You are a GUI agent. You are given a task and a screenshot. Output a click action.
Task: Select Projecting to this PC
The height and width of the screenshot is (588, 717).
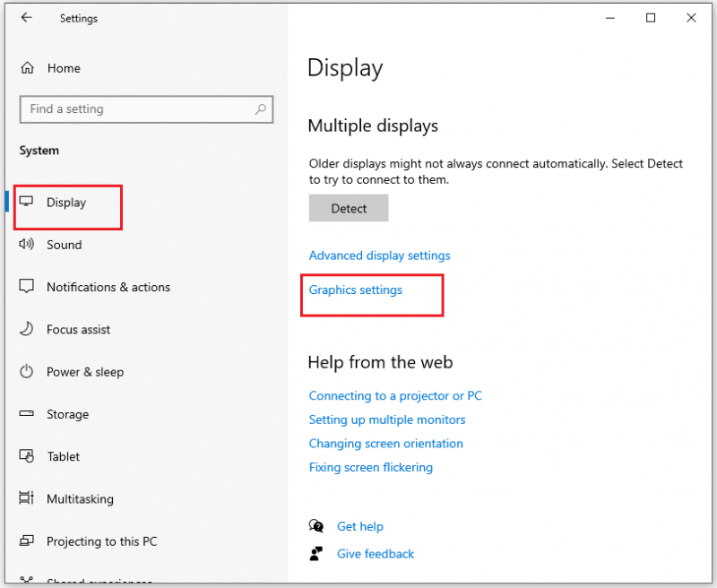tap(101, 541)
